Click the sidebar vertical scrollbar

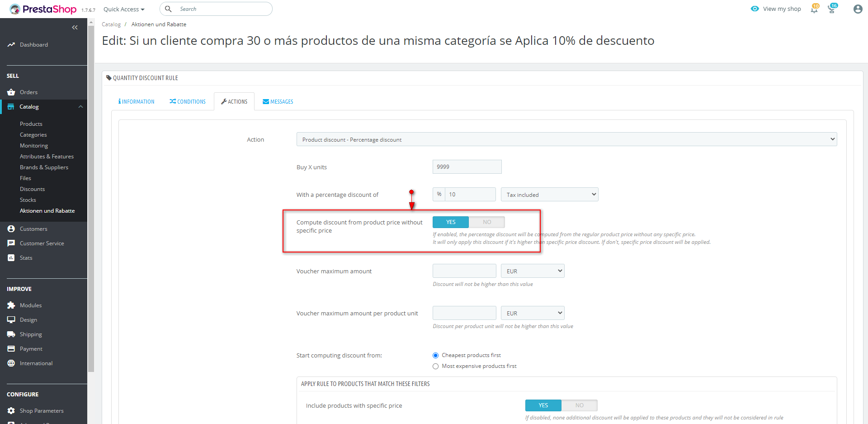click(x=91, y=199)
